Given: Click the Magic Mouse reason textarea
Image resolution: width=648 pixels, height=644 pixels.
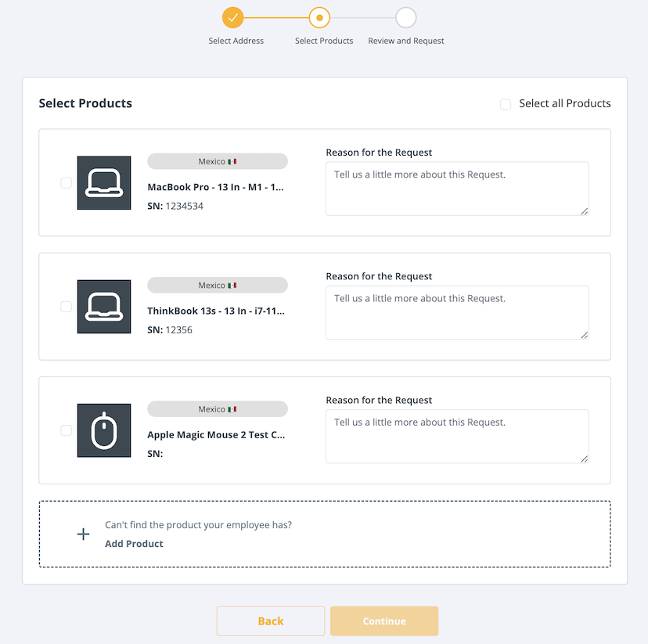Looking at the screenshot, I should click(457, 435).
